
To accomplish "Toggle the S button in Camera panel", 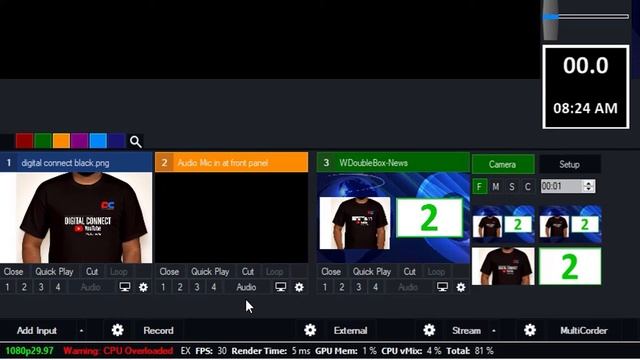I will [511, 187].
